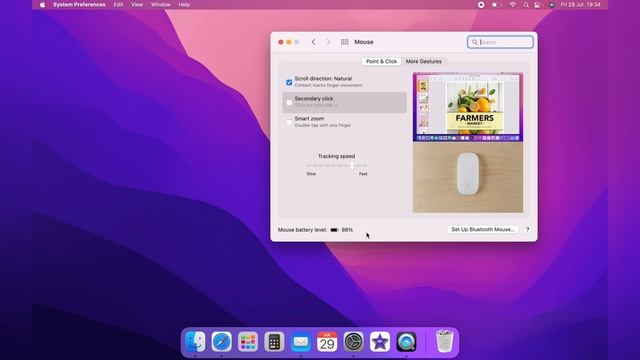Click the Fast label under slider
Viewport: 640px width, 360px height.
[363, 174]
